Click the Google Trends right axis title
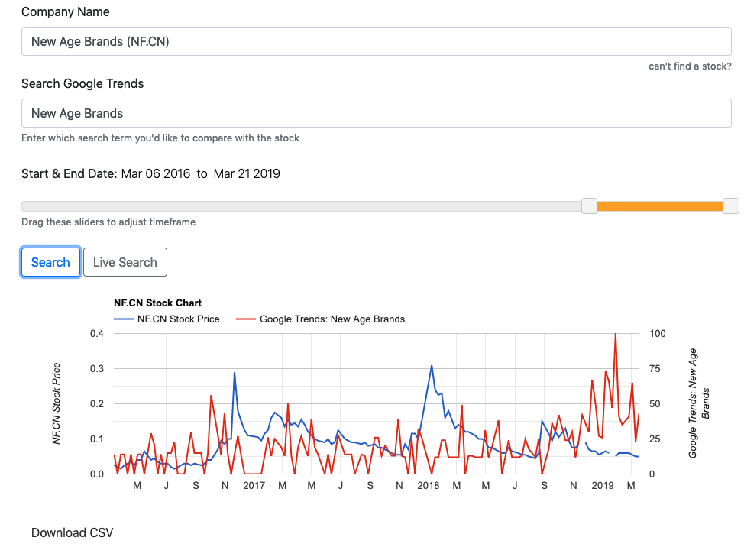The width and height of the screenshot is (744, 560). point(698,403)
